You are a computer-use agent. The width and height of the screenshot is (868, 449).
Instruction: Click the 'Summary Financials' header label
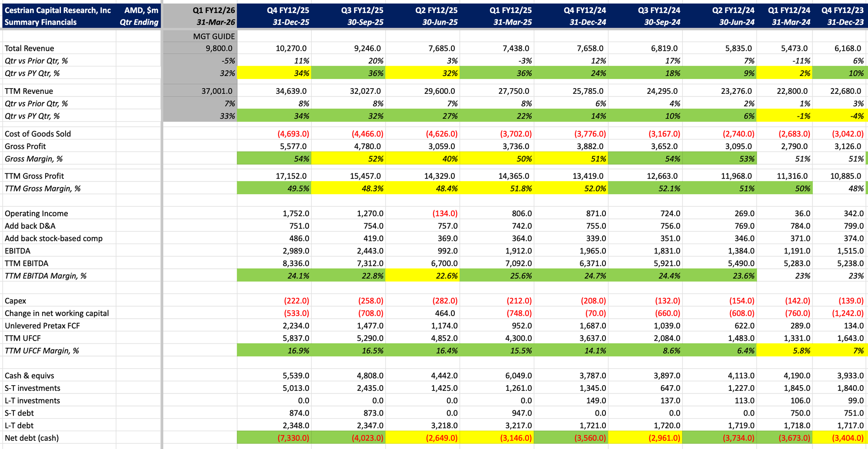point(40,22)
